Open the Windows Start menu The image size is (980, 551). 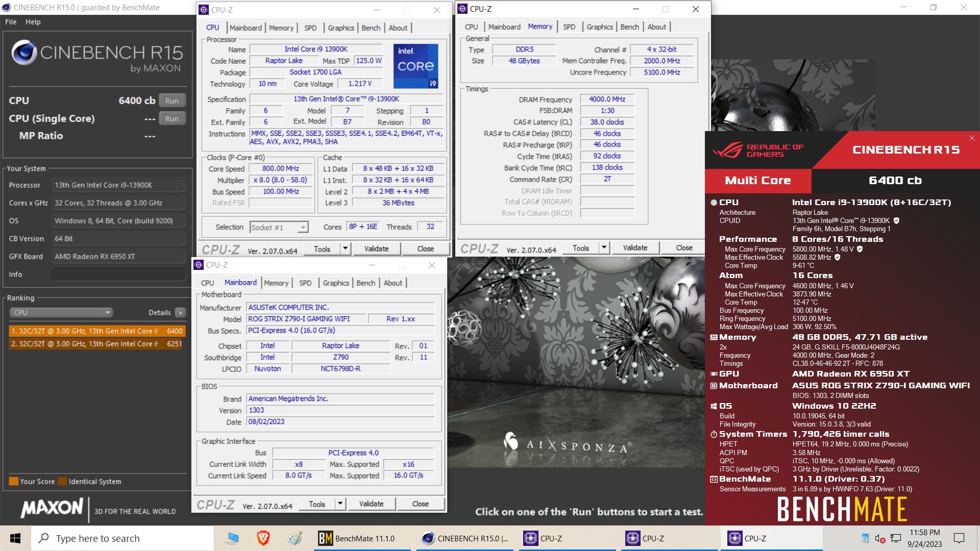(x=15, y=538)
